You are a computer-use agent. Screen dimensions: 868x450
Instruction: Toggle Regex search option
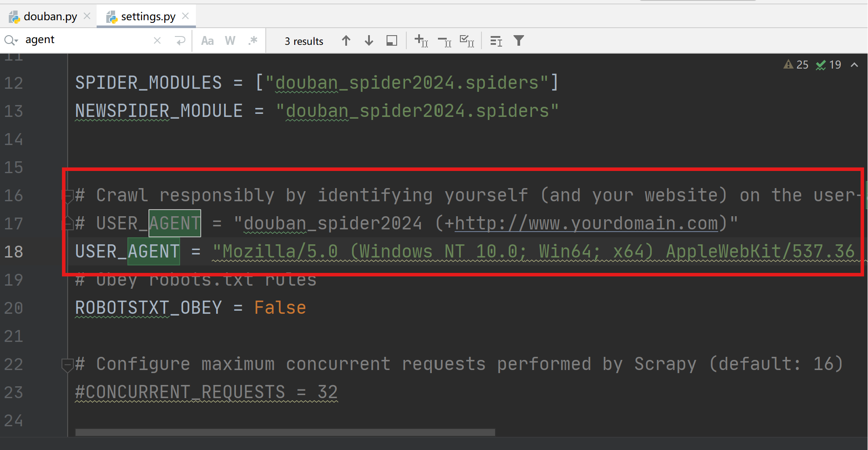pos(253,41)
